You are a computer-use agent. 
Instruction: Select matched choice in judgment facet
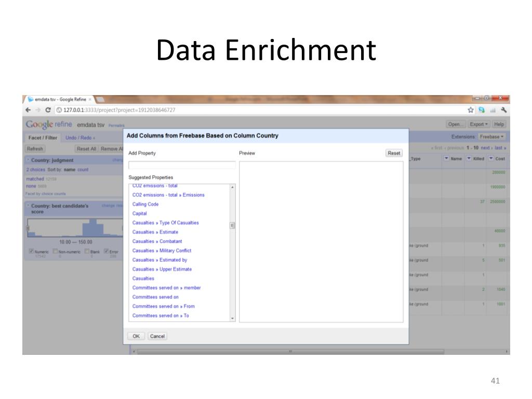tap(35, 179)
